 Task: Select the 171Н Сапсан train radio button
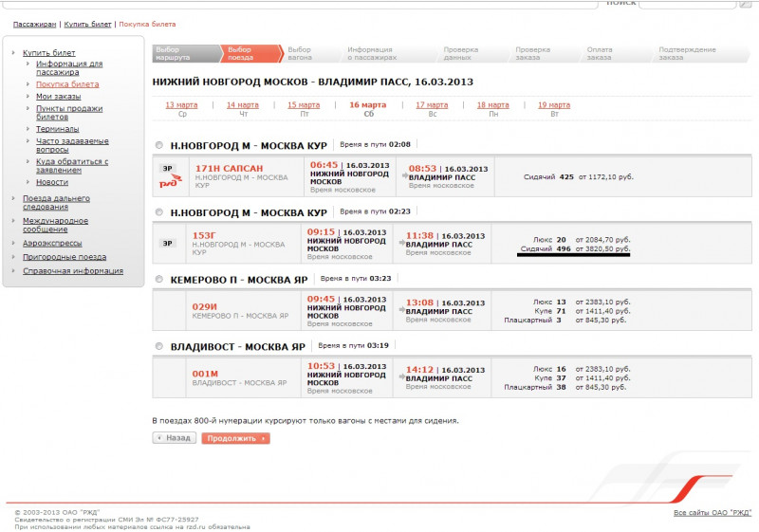[x=159, y=145]
